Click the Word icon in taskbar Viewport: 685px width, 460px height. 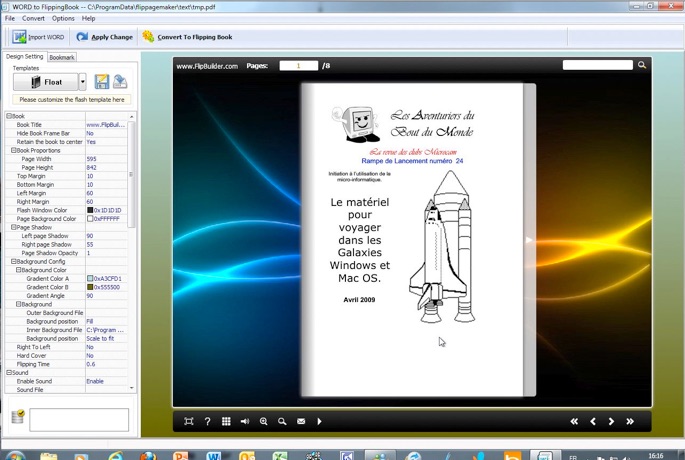click(213, 456)
